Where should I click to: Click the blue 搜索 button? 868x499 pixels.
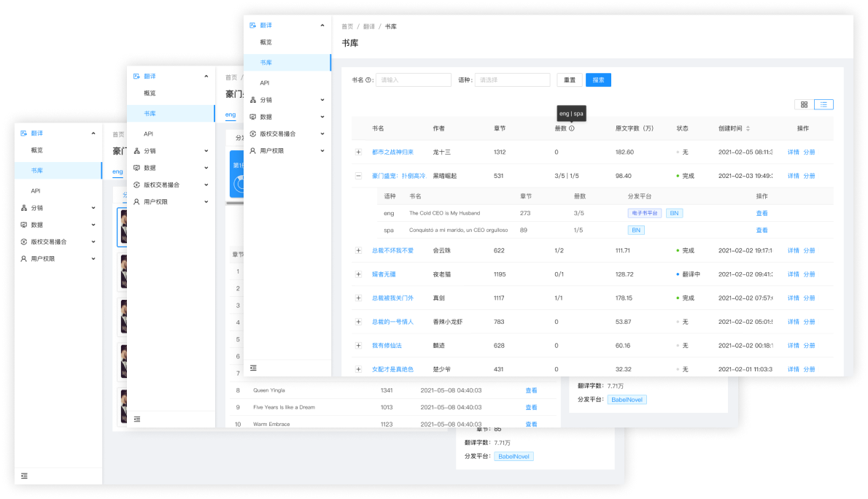(x=598, y=80)
